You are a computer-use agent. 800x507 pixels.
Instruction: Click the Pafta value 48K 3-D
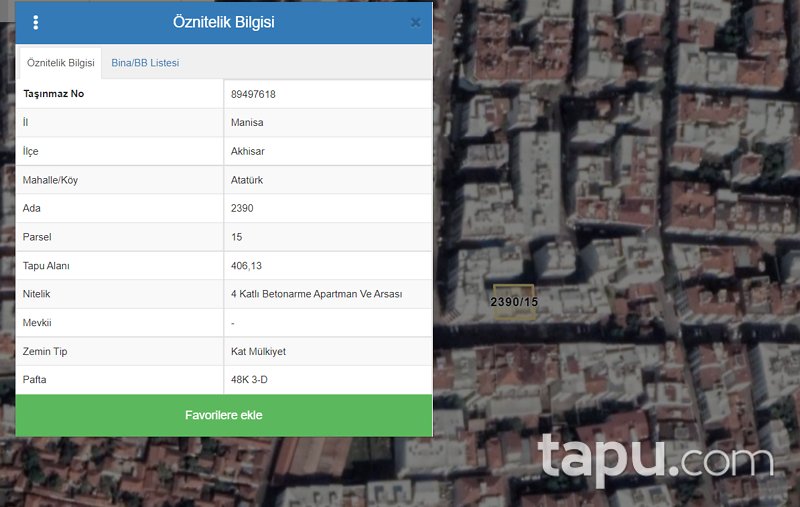click(249, 379)
